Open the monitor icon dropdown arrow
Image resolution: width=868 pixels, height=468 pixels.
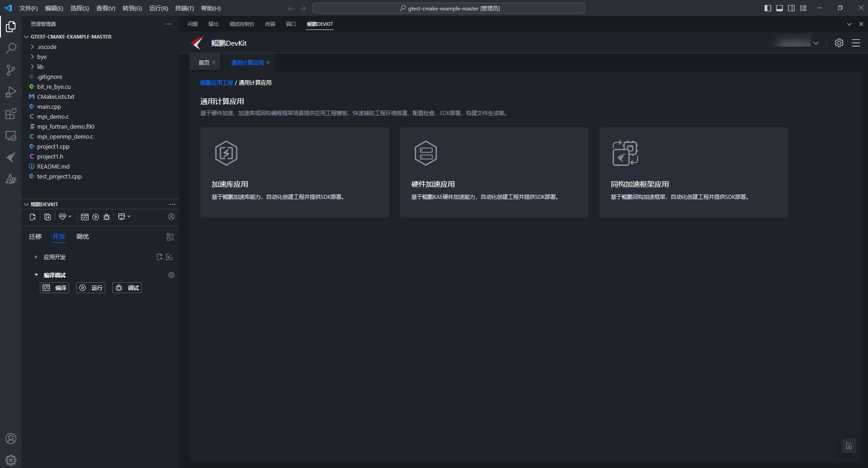[x=129, y=217]
